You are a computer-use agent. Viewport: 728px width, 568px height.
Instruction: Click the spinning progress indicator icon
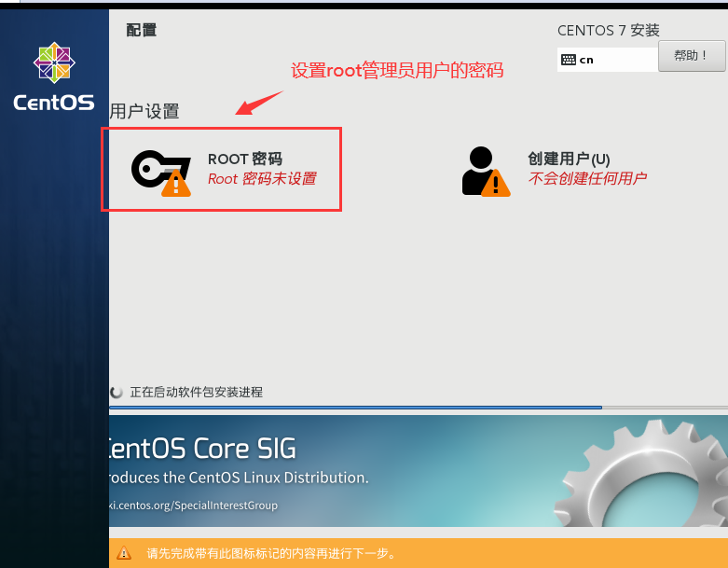coord(117,393)
